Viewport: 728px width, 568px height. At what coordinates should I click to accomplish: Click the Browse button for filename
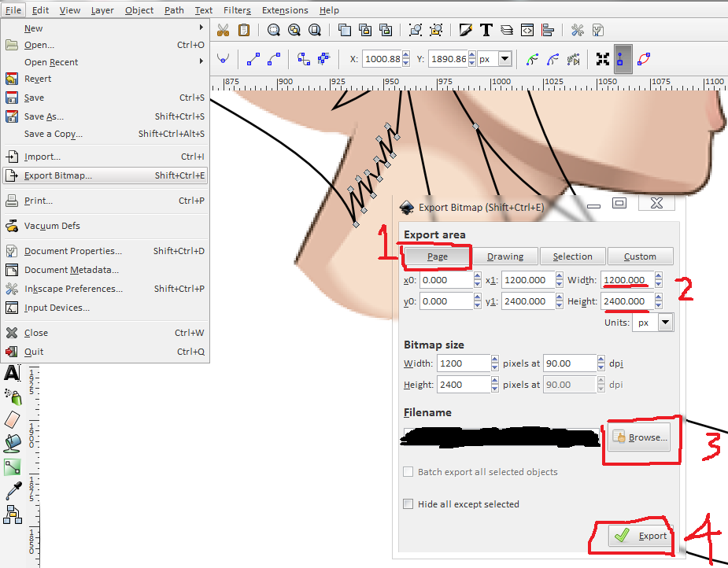[x=641, y=437]
